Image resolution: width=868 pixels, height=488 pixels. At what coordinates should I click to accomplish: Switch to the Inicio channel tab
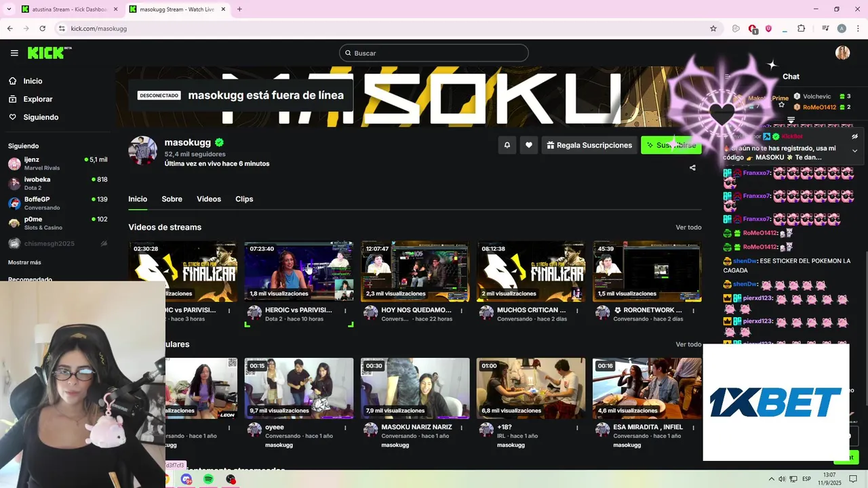pos(138,199)
